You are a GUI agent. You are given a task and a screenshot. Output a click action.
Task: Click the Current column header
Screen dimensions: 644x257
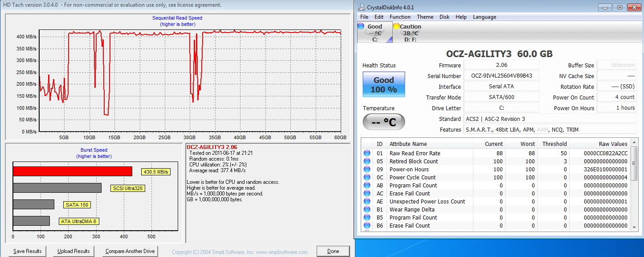pos(489,144)
